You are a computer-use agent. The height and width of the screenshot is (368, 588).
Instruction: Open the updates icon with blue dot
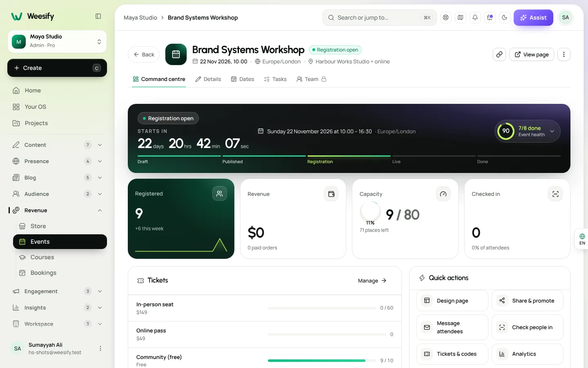490,18
